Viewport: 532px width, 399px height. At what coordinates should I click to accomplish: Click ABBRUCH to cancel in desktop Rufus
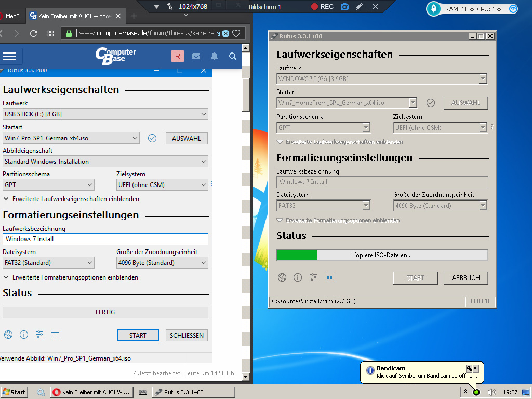466,278
